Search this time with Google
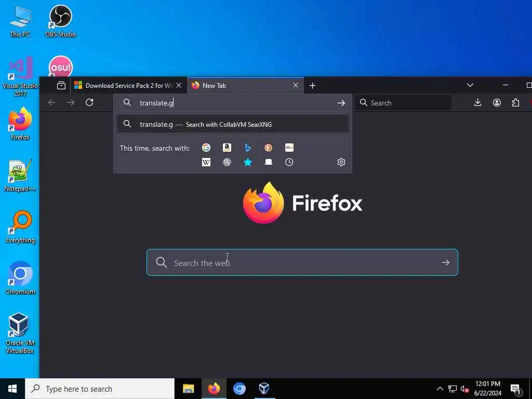The image size is (532, 399). [x=206, y=148]
